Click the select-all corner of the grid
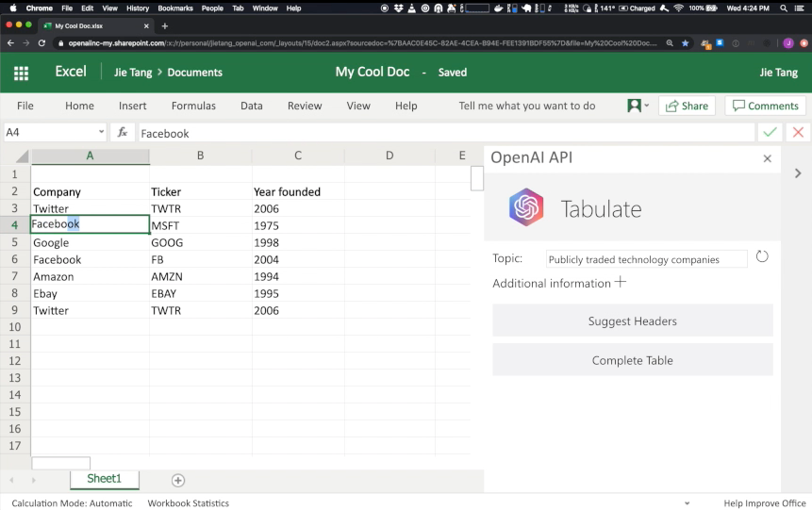The width and height of the screenshot is (812, 510). coord(22,156)
